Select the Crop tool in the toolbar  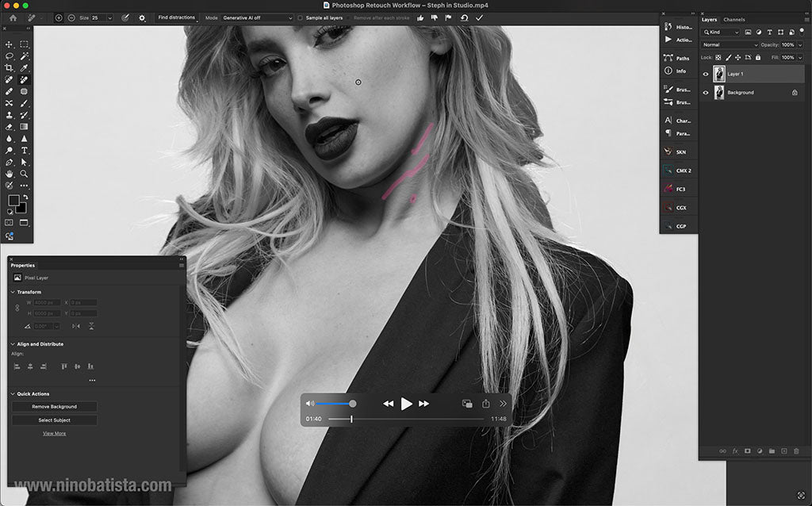10,67
